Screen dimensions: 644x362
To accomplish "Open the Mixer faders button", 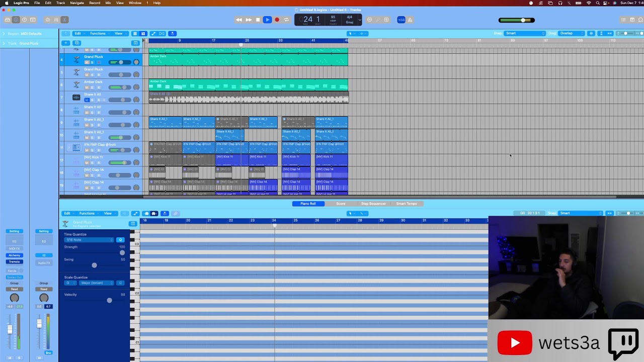I will point(56,20).
